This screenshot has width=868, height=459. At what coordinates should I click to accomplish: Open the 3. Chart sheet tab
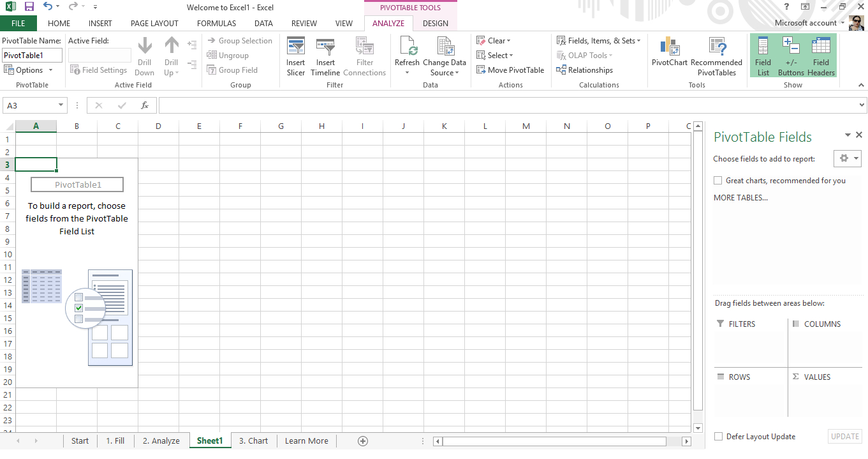click(x=253, y=440)
